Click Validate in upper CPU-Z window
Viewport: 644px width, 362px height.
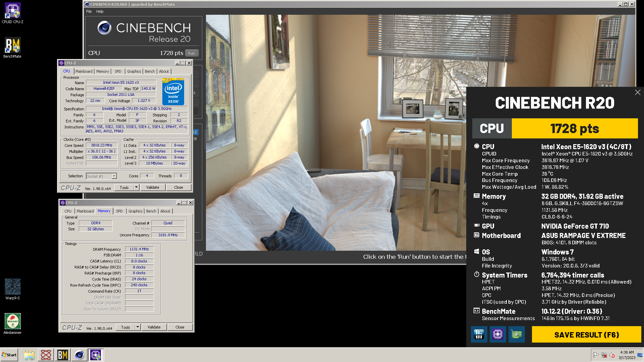click(153, 187)
